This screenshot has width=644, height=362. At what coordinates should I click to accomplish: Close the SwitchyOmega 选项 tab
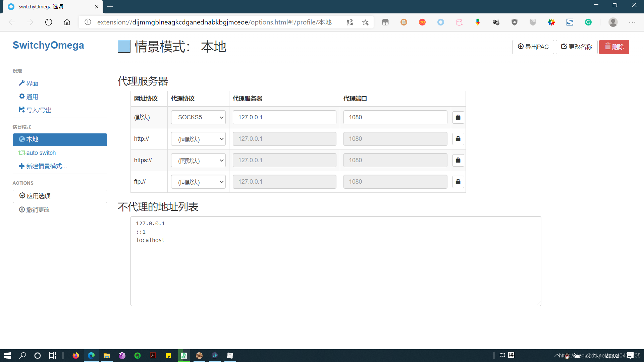point(97,7)
